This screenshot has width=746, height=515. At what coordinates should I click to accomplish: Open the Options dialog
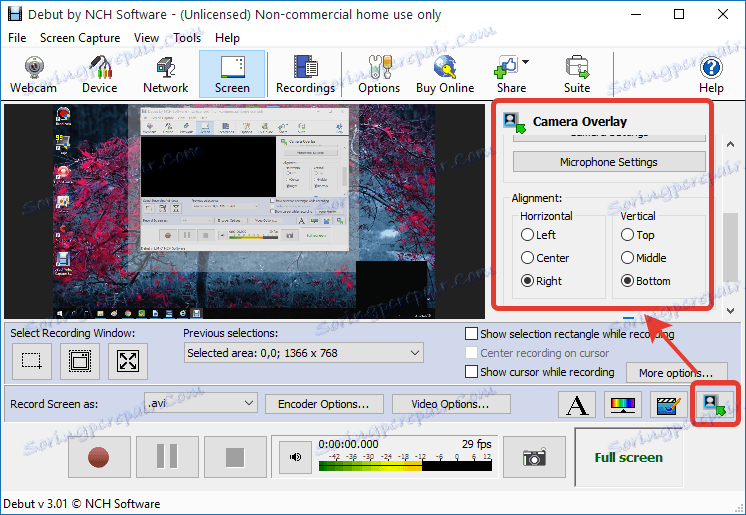379,75
